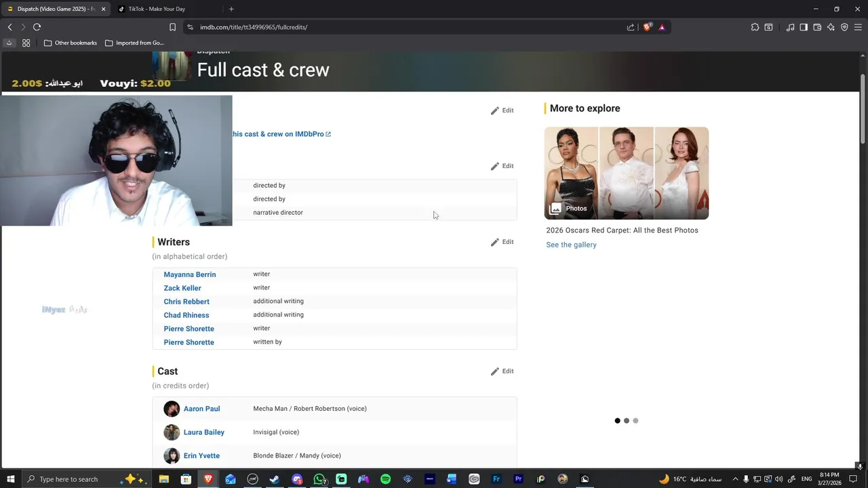
Task: Open Spotify from the taskbar
Action: pyautogui.click(x=385, y=479)
